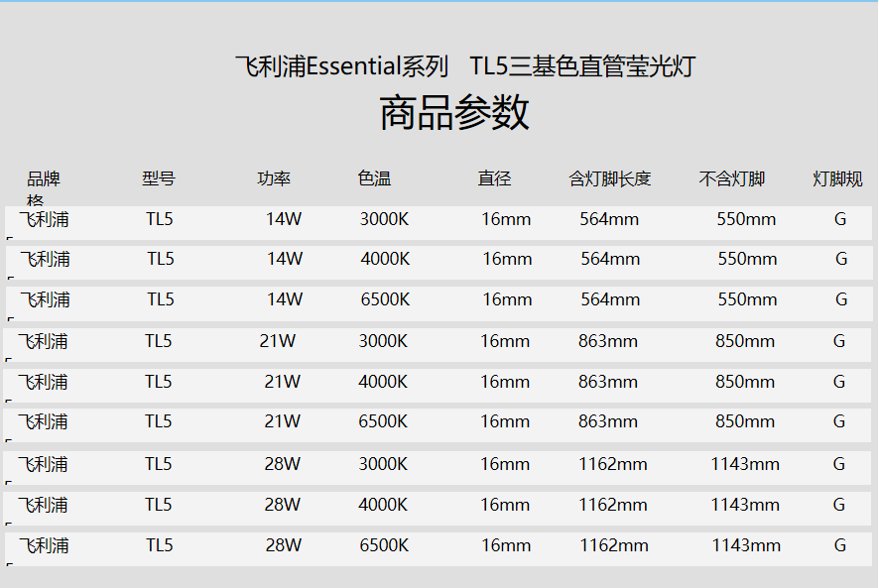The image size is (879, 588).
Task: Select 863mm in the 21W 6500K row
Action: click(x=608, y=421)
